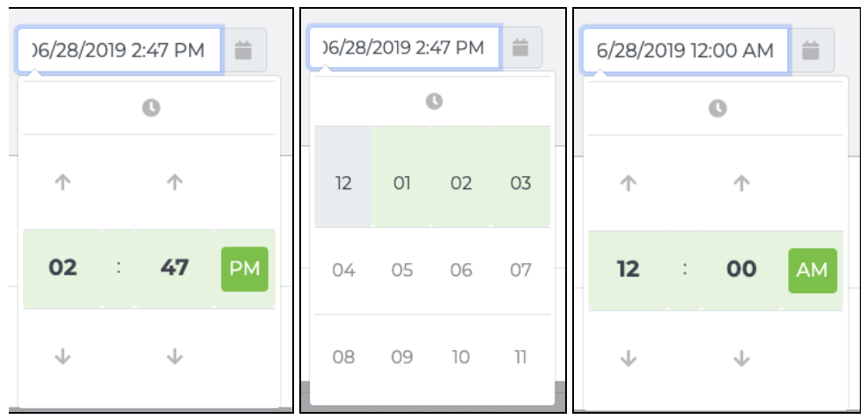Viewport: 868px width, 419px height.
Task: Click the 6/28/2019 12:00 AM input field
Action: tap(685, 50)
